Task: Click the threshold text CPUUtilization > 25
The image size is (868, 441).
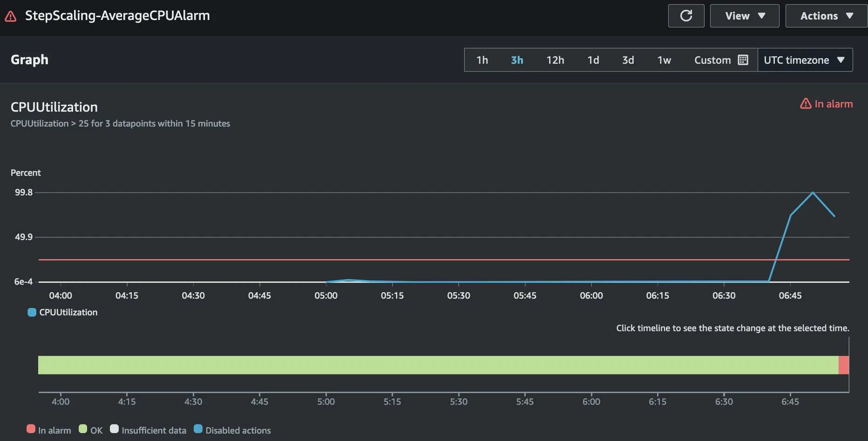Action: 50,123
